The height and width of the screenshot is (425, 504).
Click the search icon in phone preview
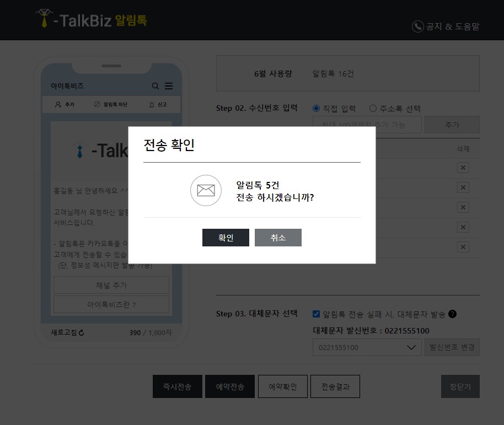(156, 86)
